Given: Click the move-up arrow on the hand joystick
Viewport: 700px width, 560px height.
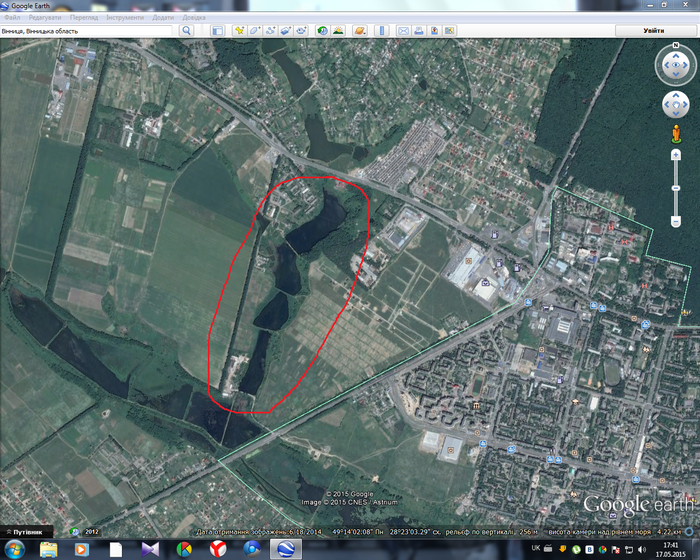Looking at the screenshot, I should [x=675, y=95].
